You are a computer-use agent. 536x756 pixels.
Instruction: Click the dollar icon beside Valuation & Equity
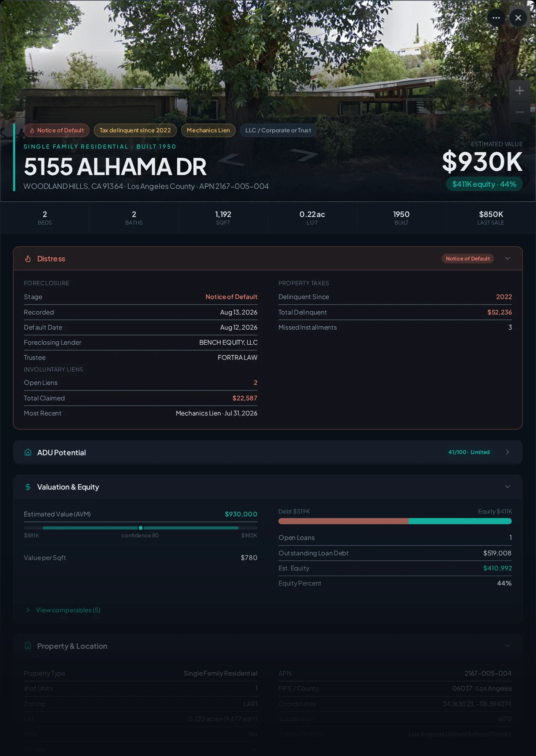28,487
